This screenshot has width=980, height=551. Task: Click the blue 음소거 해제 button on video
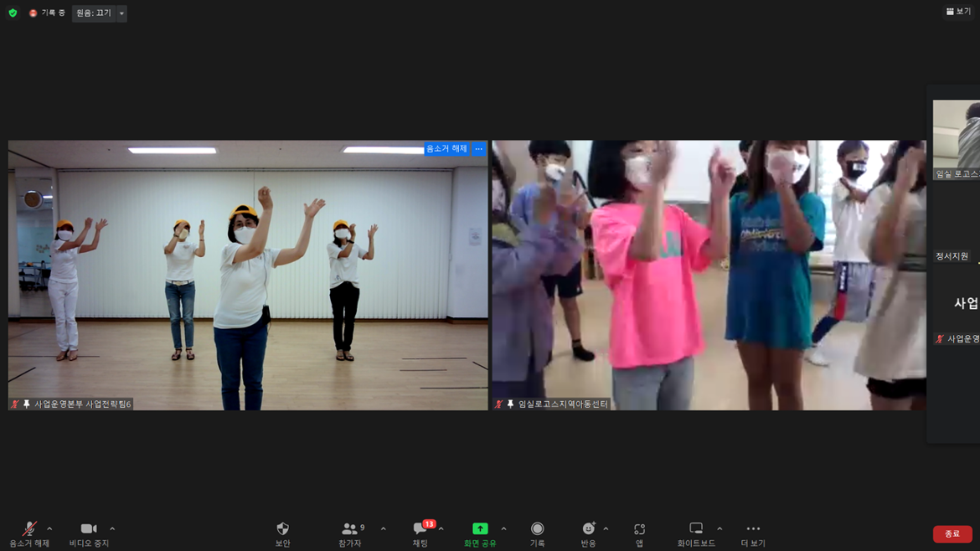coord(446,149)
